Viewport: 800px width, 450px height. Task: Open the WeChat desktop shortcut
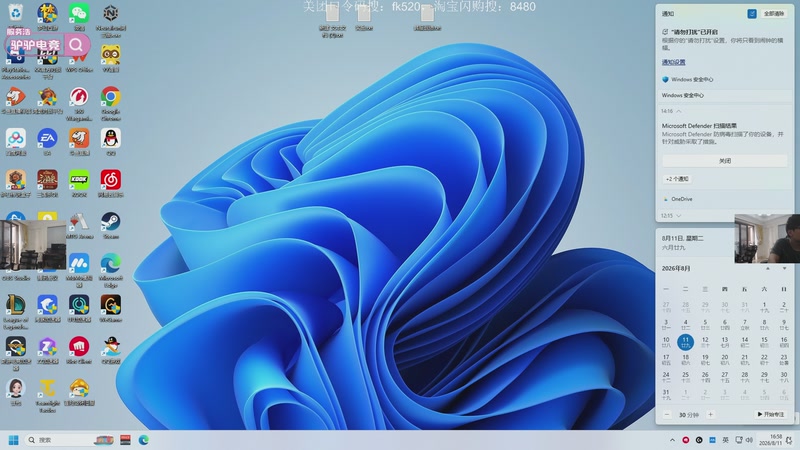point(79,14)
